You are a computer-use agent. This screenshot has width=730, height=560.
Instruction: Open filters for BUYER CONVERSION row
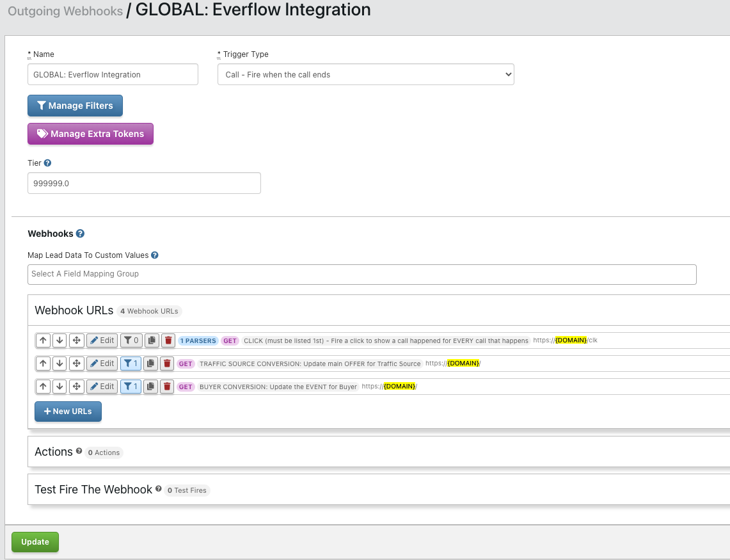pyautogui.click(x=131, y=387)
